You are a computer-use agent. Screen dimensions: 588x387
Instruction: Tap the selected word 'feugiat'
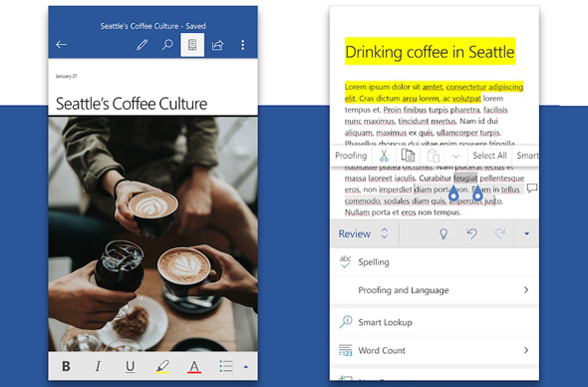(x=465, y=178)
